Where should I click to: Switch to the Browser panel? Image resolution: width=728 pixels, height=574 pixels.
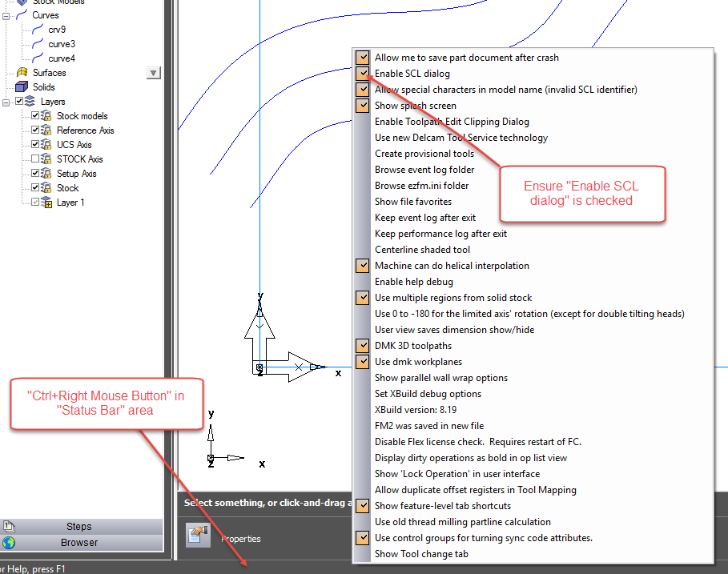(78, 543)
